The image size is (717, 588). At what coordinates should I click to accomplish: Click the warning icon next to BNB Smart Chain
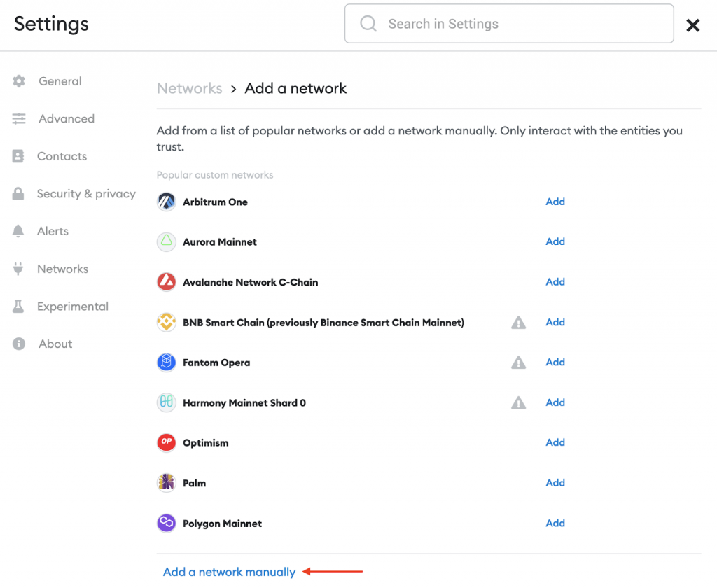point(518,322)
